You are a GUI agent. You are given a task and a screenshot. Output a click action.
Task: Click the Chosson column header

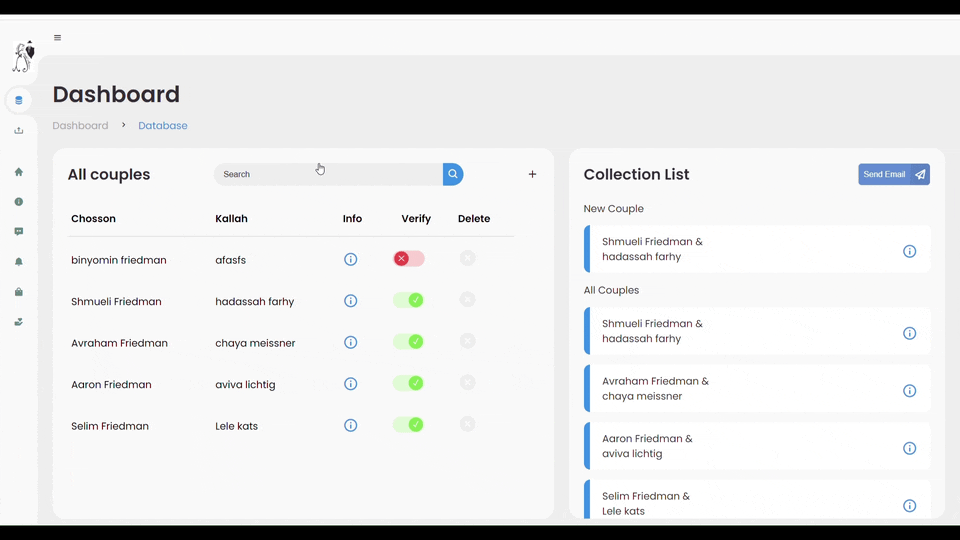click(93, 219)
